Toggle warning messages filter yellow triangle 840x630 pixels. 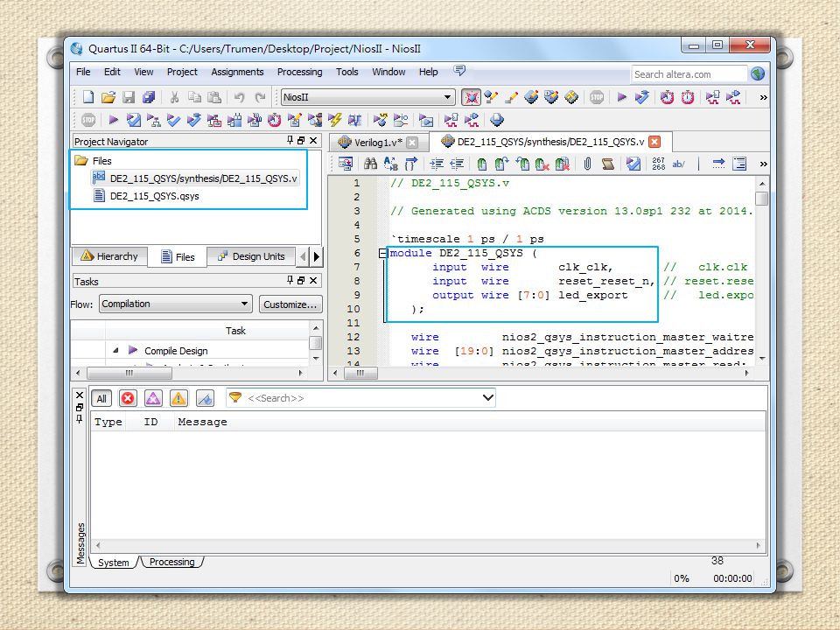(178, 398)
